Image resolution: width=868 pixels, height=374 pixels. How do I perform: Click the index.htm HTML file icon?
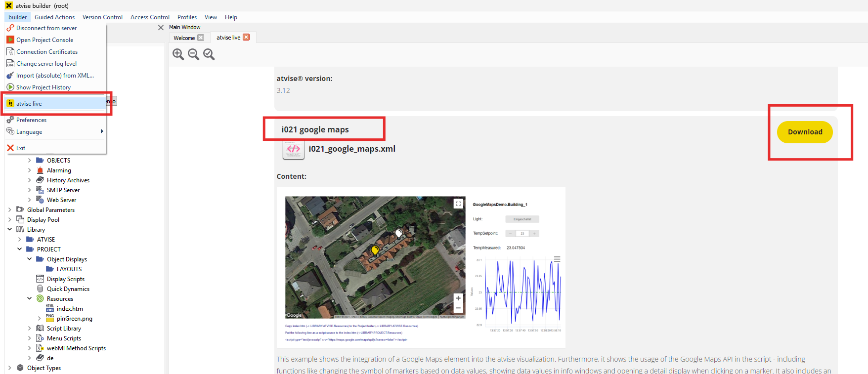click(50, 308)
